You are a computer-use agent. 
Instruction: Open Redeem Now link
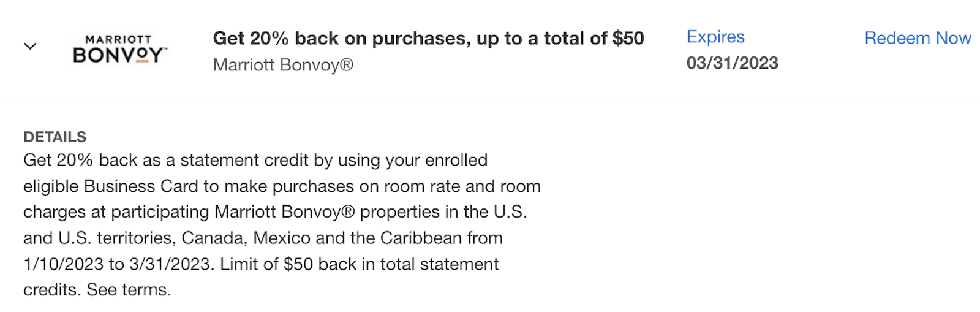coord(918,38)
